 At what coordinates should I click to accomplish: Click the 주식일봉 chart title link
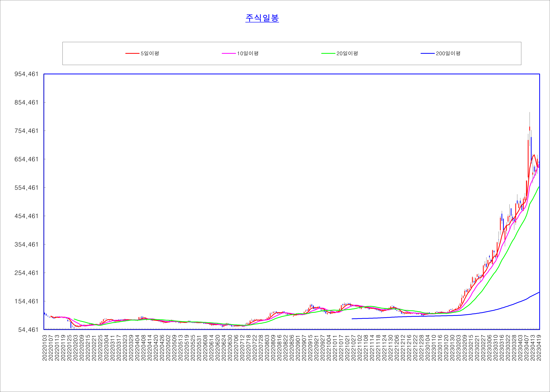coord(262,18)
